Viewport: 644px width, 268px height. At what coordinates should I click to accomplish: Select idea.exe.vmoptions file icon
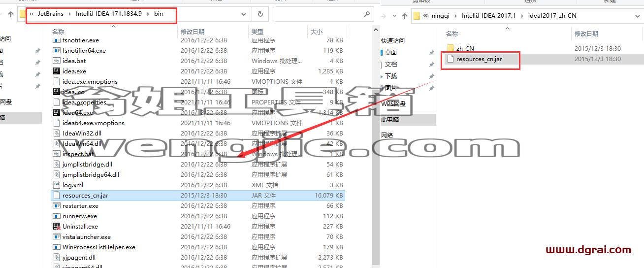tap(57, 82)
